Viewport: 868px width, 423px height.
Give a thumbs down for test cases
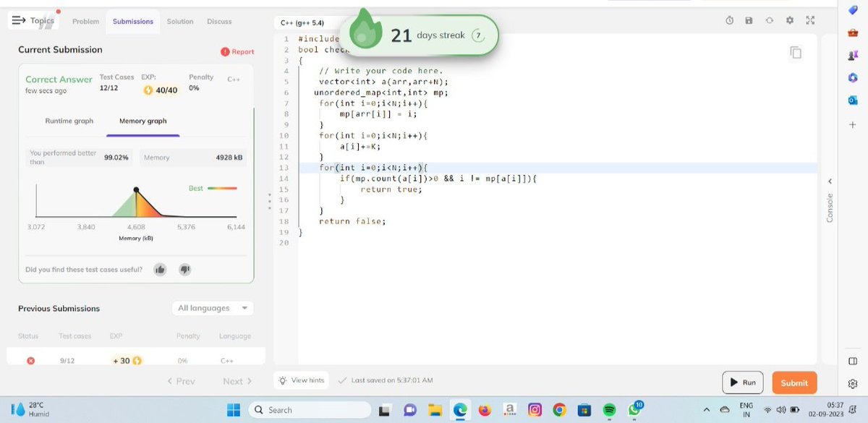click(184, 269)
